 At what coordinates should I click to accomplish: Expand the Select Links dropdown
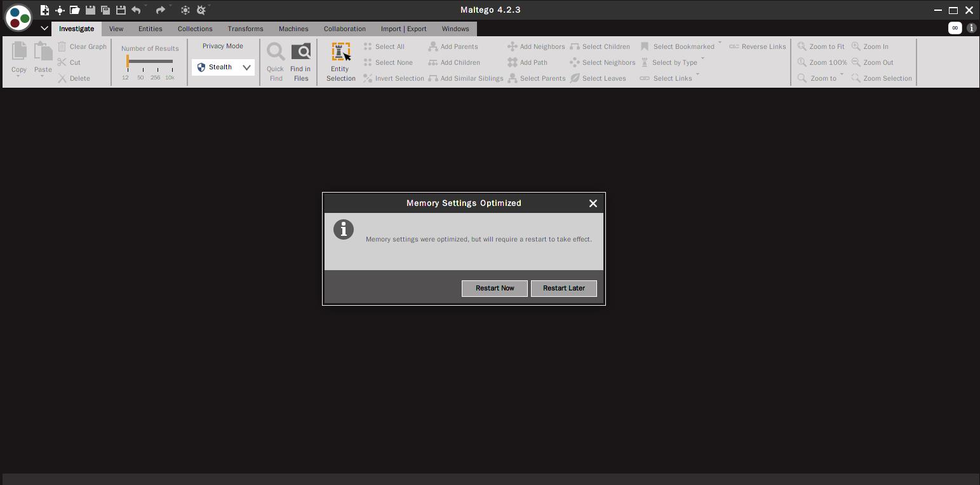click(x=697, y=75)
